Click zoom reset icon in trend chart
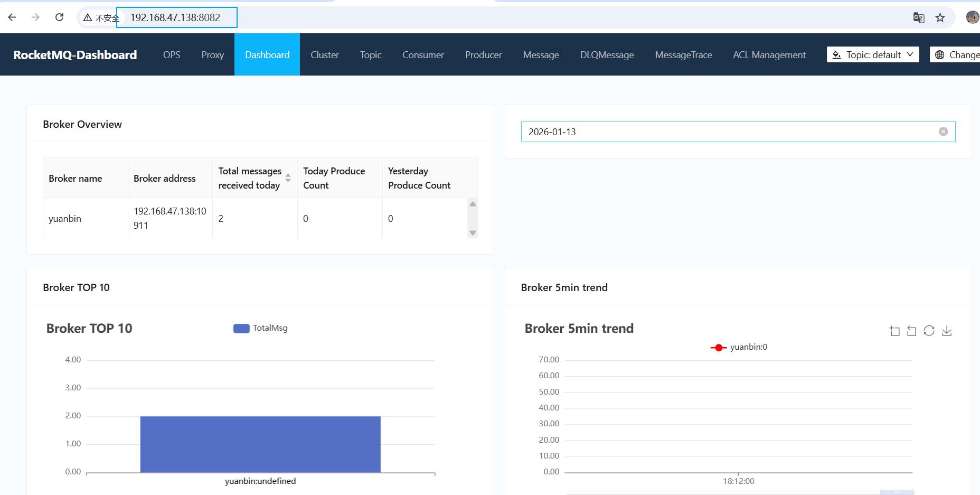The height and width of the screenshot is (495, 980). [x=911, y=331]
